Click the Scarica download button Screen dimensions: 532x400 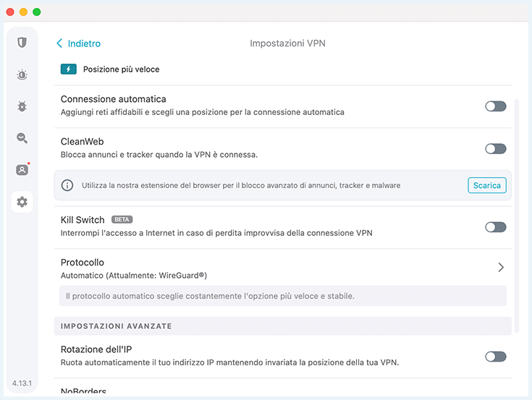[487, 185]
